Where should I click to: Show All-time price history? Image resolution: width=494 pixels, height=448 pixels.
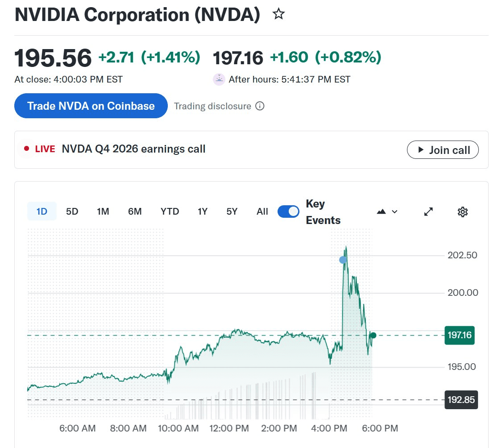click(x=262, y=212)
